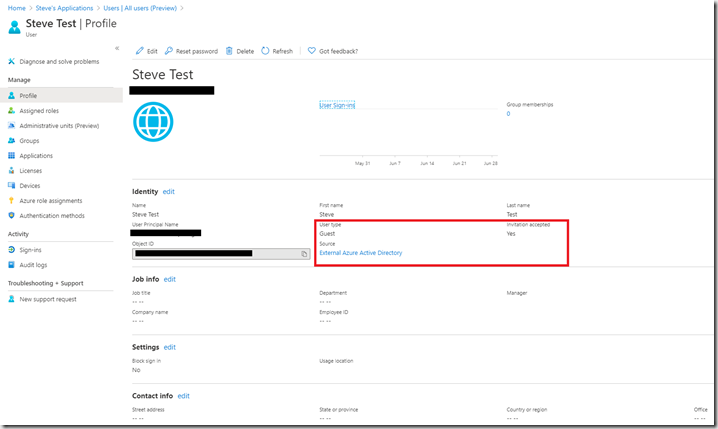Click the Jun 14 chart axis label
This screenshot has width=718, height=429.
pyautogui.click(x=427, y=163)
